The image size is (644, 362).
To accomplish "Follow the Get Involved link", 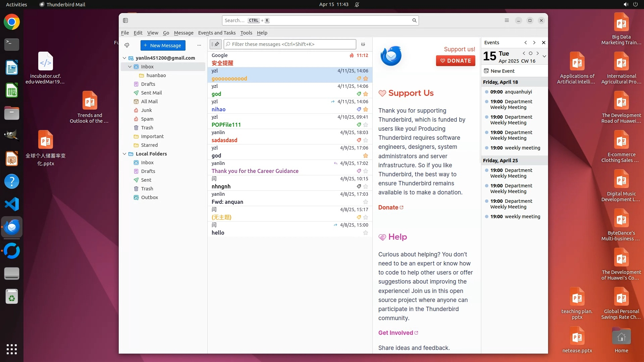I will point(395,333).
